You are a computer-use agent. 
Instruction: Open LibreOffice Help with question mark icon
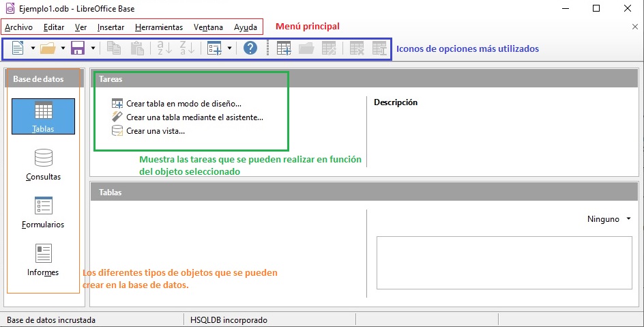(x=250, y=48)
